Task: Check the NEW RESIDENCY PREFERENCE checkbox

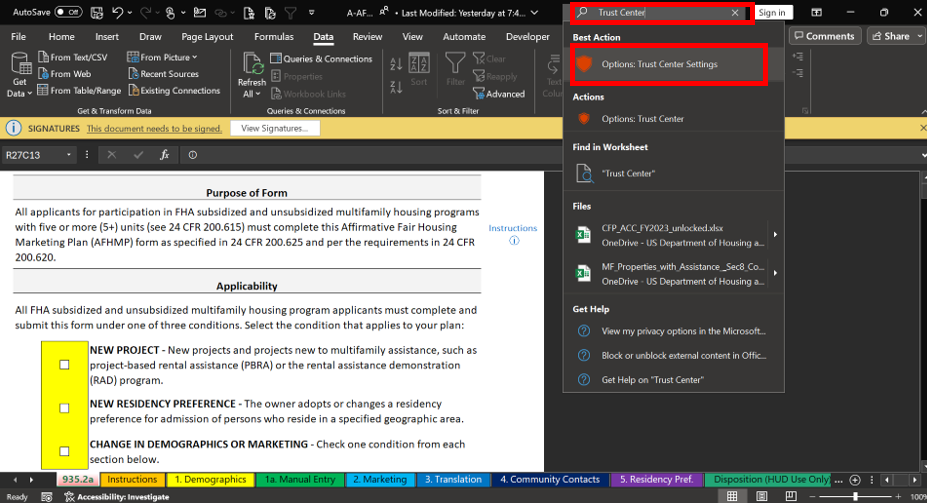Action: (65, 408)
